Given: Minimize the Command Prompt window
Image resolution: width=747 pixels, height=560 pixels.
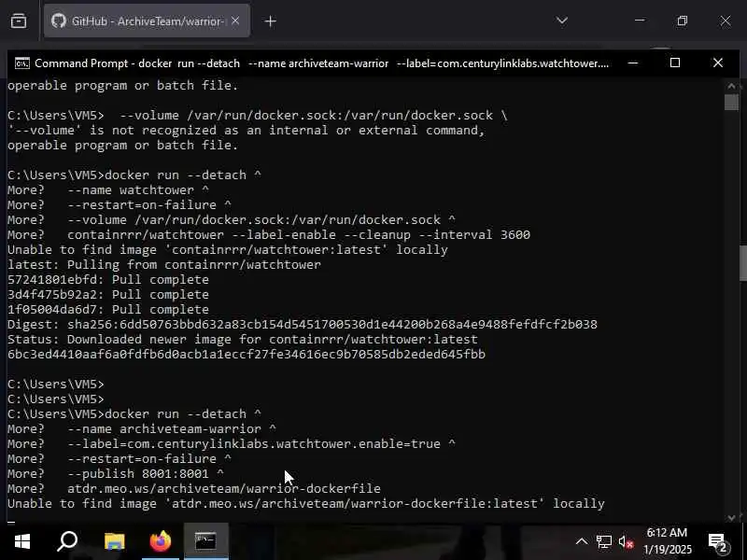Looking at the screenshot, I should click(633, 63).
